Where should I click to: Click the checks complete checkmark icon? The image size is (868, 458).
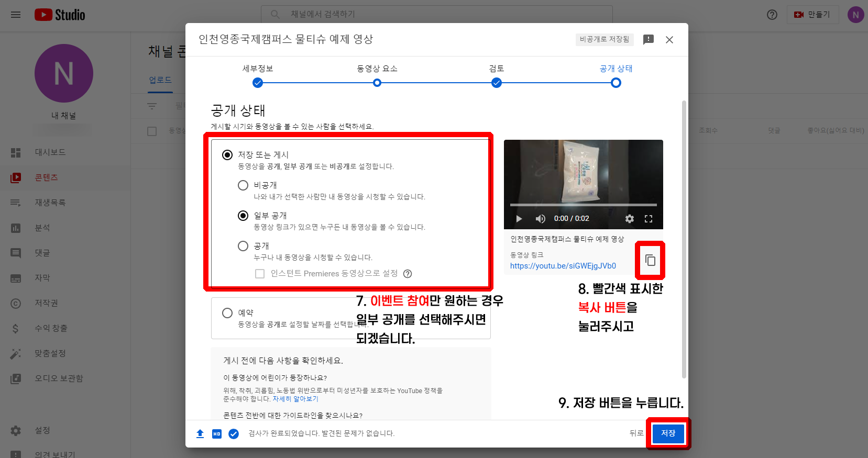pos(234,433)
